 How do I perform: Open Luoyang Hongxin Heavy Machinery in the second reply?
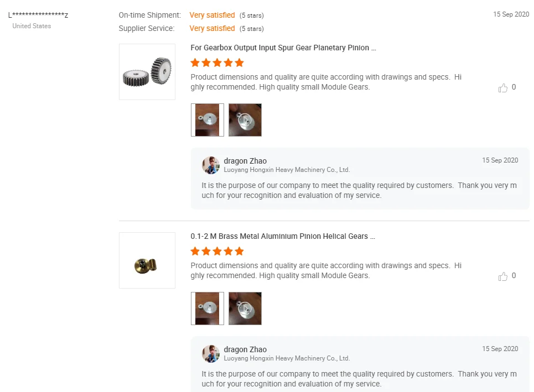(287, 358)
